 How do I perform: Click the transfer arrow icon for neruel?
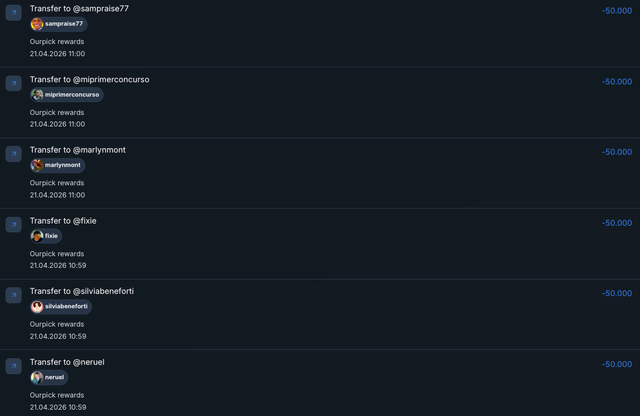[13, 366]
